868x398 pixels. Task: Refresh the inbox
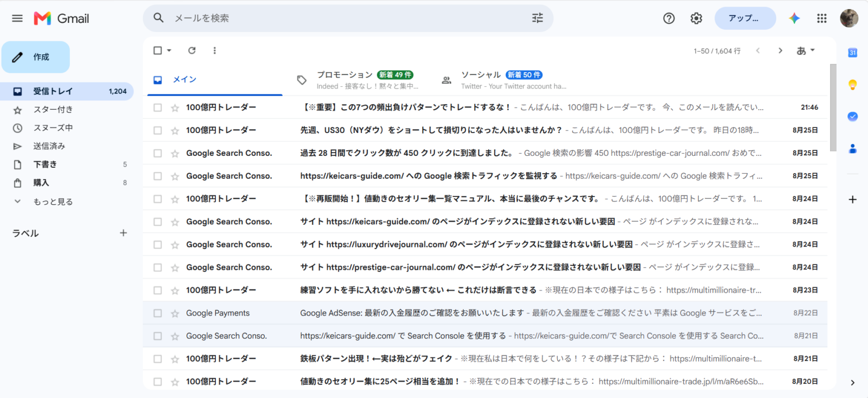click(x=192, y=50)
